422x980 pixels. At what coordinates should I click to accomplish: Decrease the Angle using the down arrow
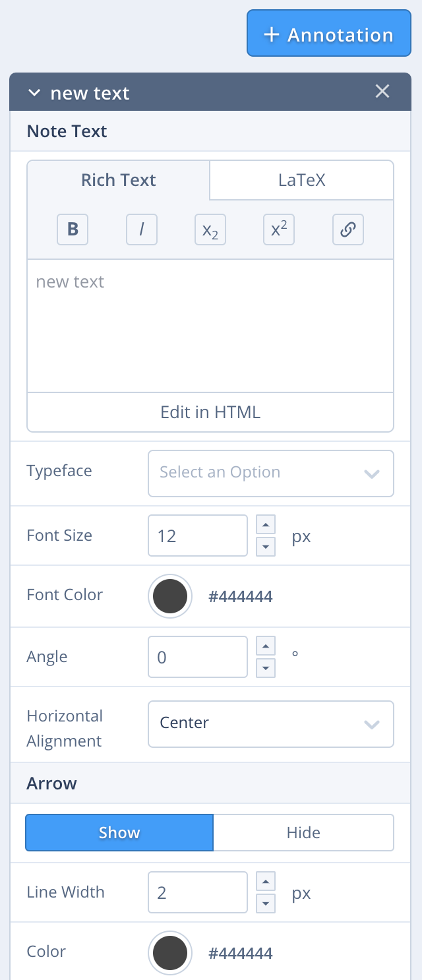(265, 668)
